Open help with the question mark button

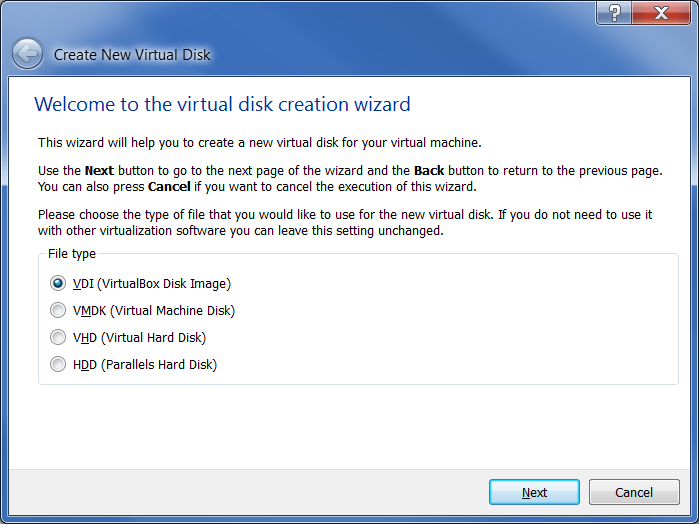pyautogui.click(x=614, y=12)
